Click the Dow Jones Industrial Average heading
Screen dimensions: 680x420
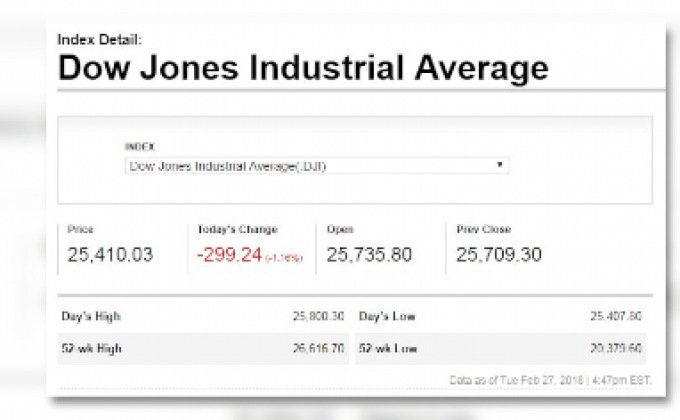click(303, 68)
